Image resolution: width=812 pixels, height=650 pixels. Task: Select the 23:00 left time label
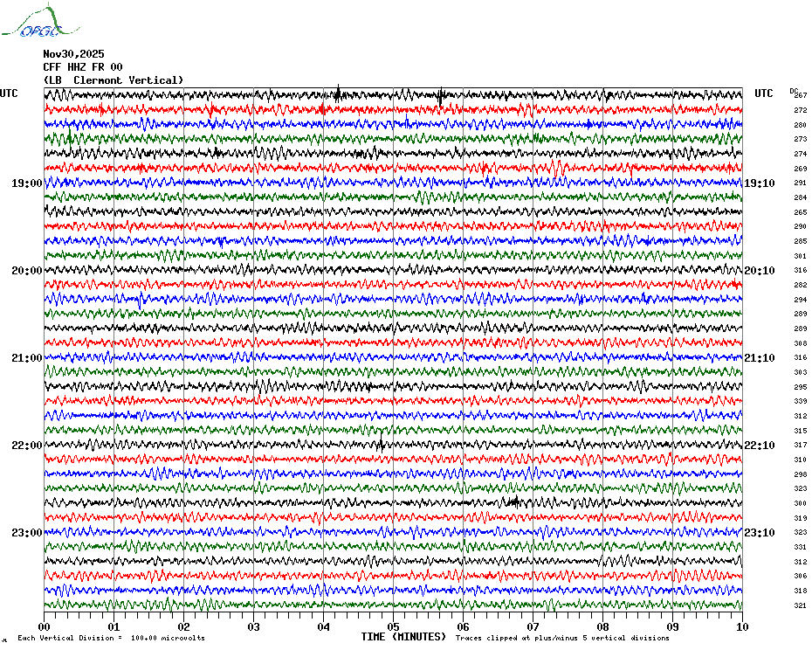[x=27, y=533]
